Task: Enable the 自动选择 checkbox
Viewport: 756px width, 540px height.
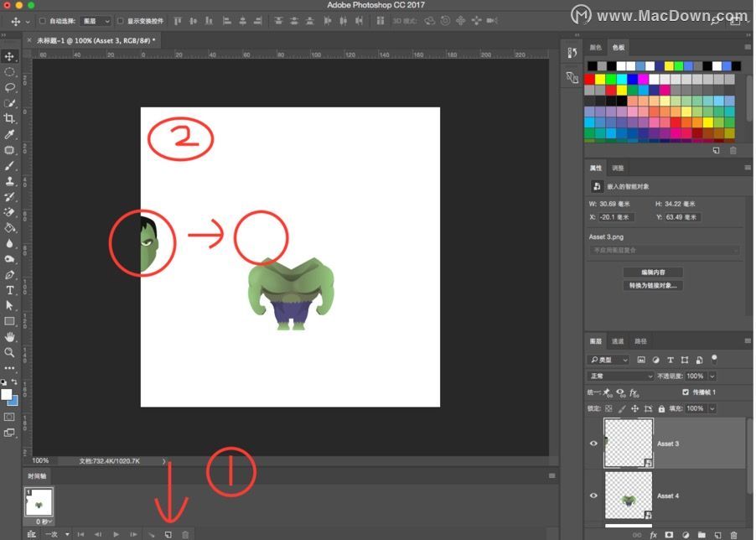Action: coord(43,21)
